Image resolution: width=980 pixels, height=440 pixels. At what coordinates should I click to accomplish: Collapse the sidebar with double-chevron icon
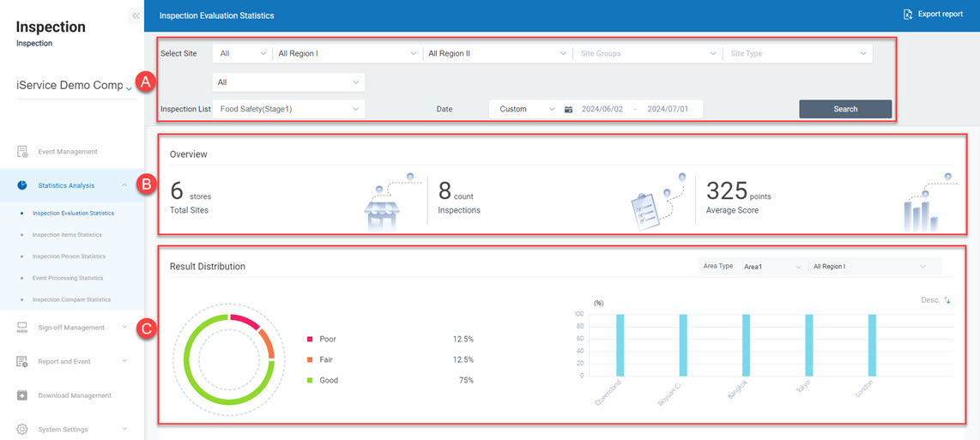click(x=136, y=15)
